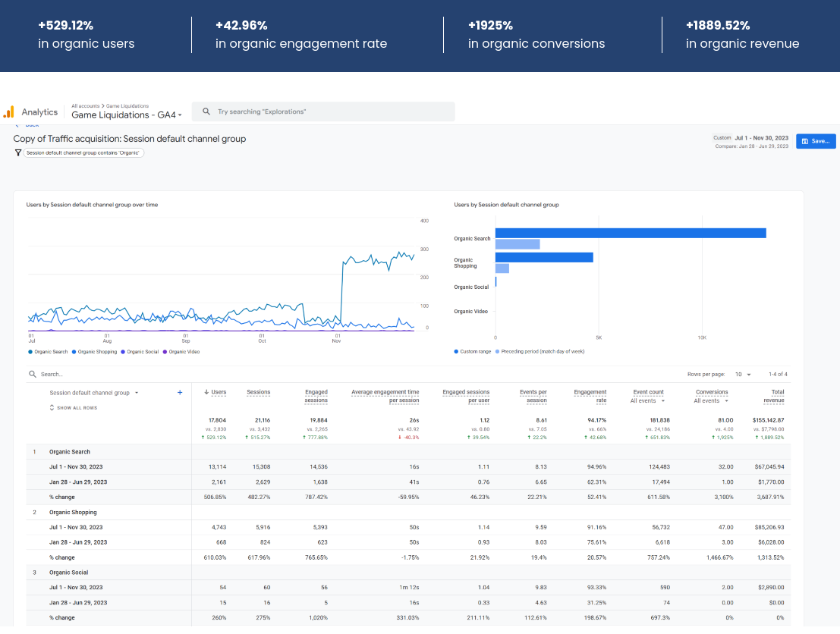
Task: Open the Rows per page dropdown
Action: [741, 375]
